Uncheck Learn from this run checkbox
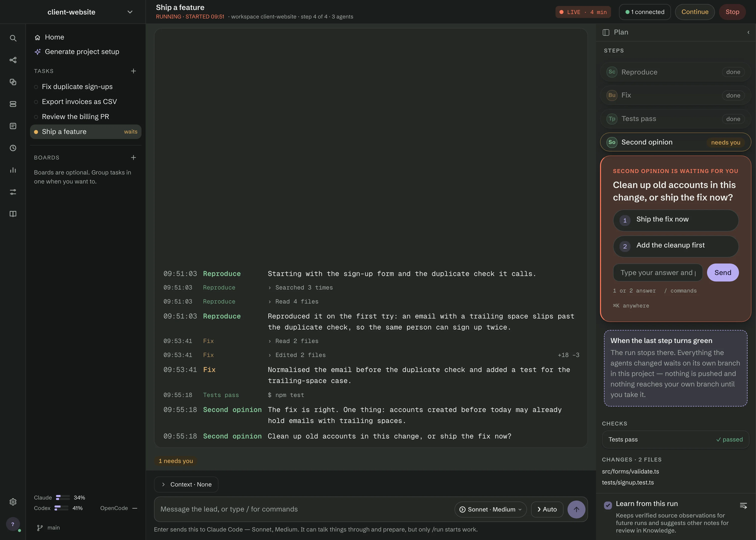 coord(608,505)
